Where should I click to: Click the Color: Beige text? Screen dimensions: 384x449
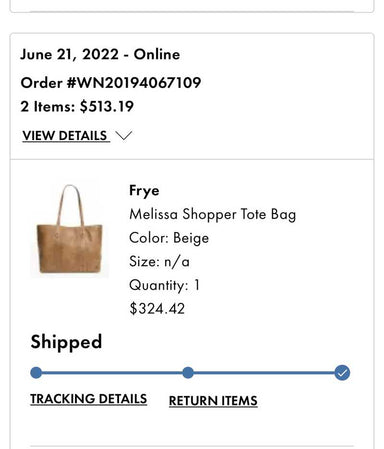tap(169, 238)
